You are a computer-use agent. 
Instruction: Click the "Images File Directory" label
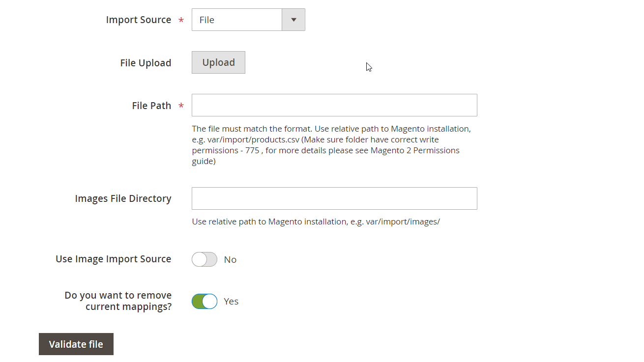point(123,198)
